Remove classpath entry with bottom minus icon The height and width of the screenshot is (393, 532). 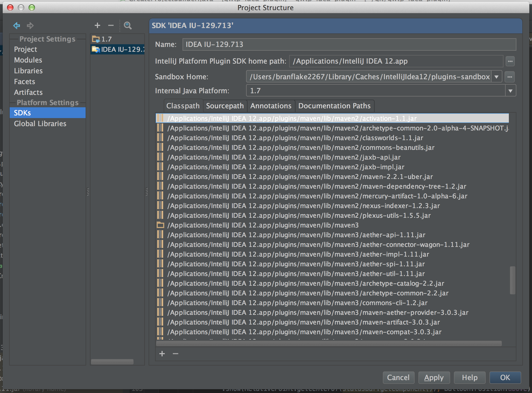pyautogui.click(x=176, y=354)
